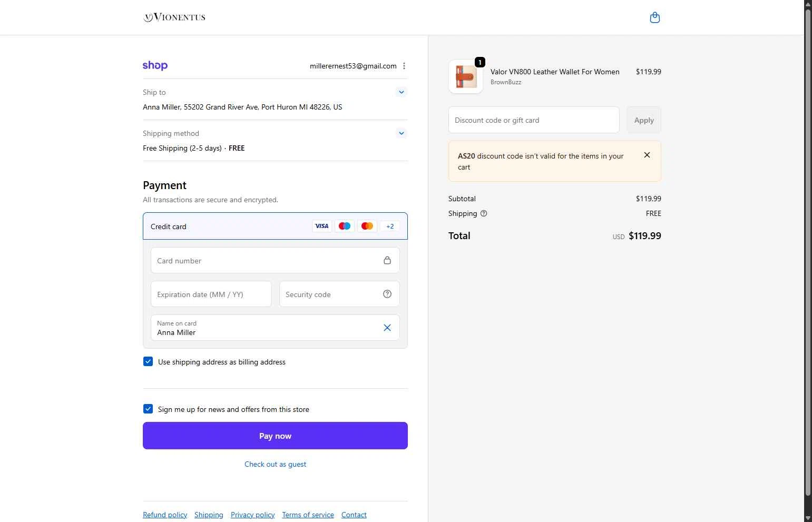812x522 pixels.
Task: Click the shipping info question icon
Action: pyautogui.click(x=484, y=213)
